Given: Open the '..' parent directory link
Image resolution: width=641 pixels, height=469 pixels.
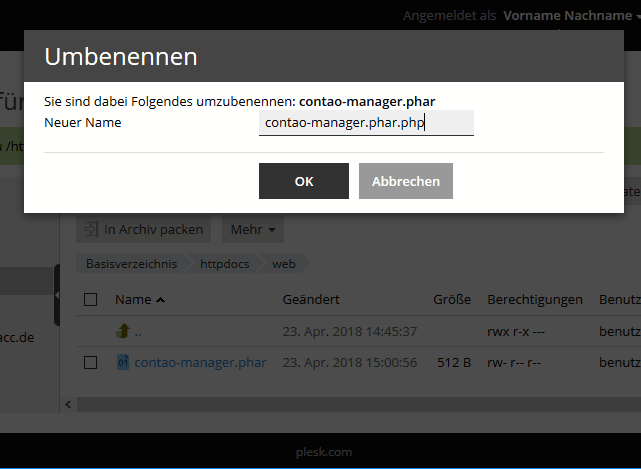Looking at the screenshot, I should click(x=138, y=332).
